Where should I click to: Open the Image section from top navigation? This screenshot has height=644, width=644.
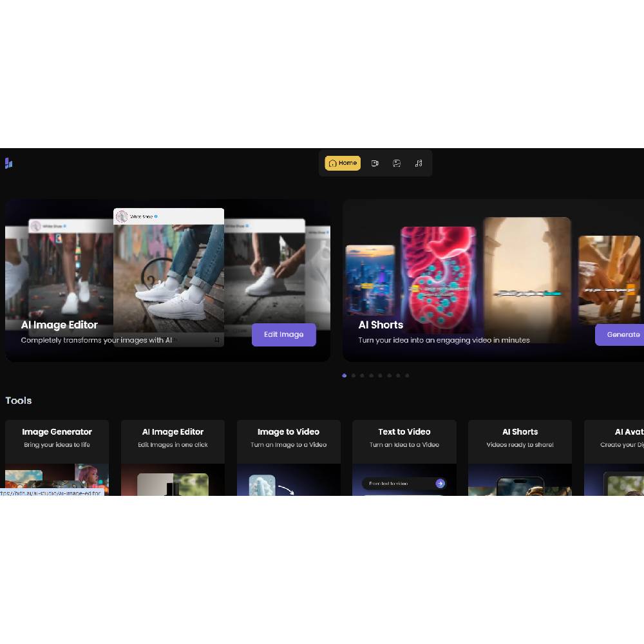397,163
